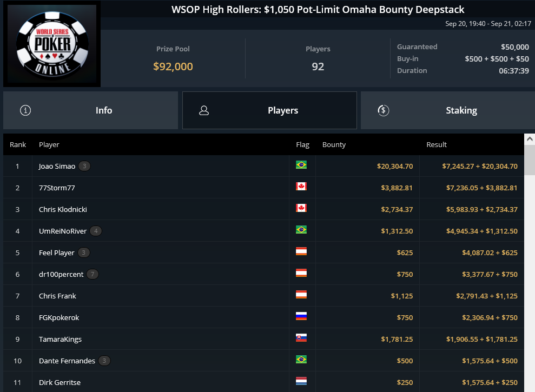The width and height of the screenshot is (535, 392).
Task: Select player name Dante Fernandes
Action: (67, 361)
